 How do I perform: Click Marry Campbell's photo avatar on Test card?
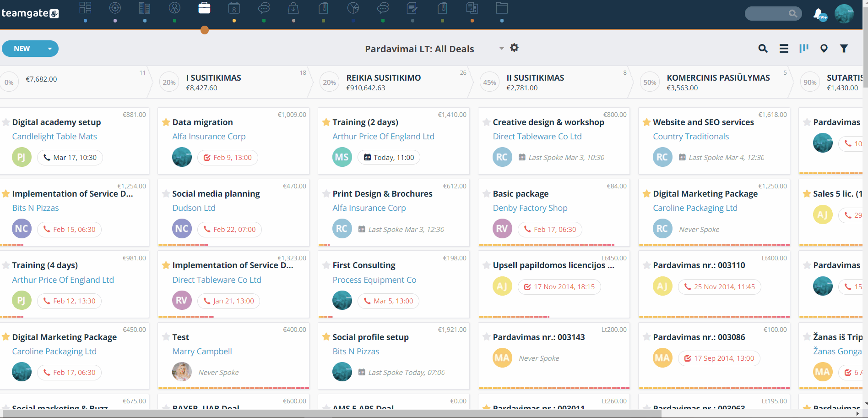pos(182,372)
